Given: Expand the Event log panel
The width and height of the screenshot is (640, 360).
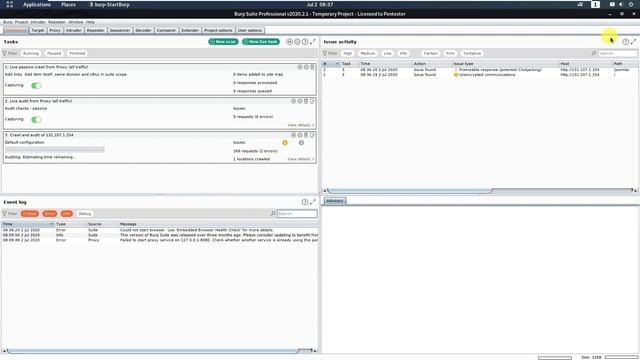Looking at the screenshot, I should click(313, 202).
